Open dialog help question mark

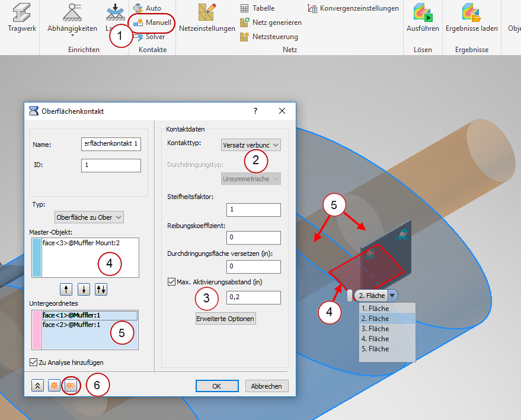coord(255,111)
